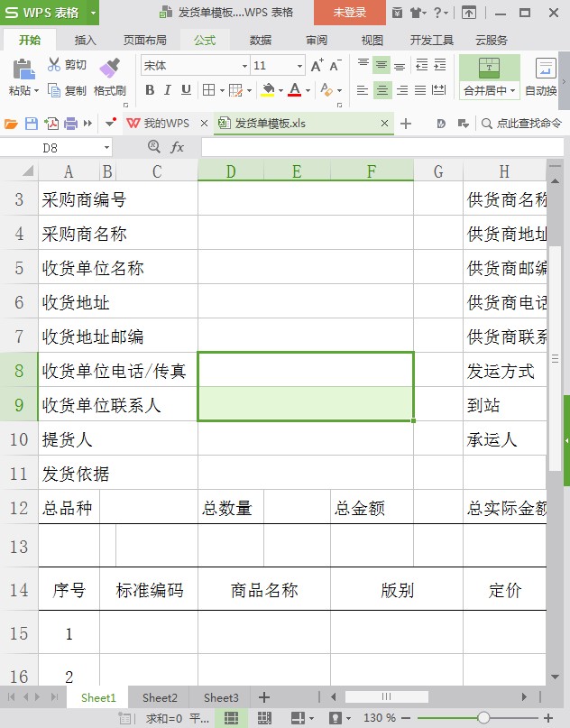This screenshot has width=570, height=728.
Task: Click zoom in plus at status bar
Action: click(548, 718)
